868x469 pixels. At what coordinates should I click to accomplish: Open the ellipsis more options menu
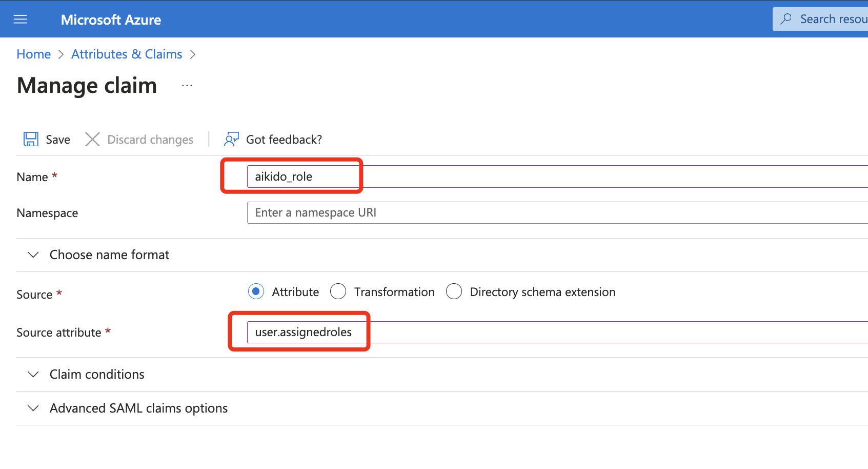[x=187, y=86]
